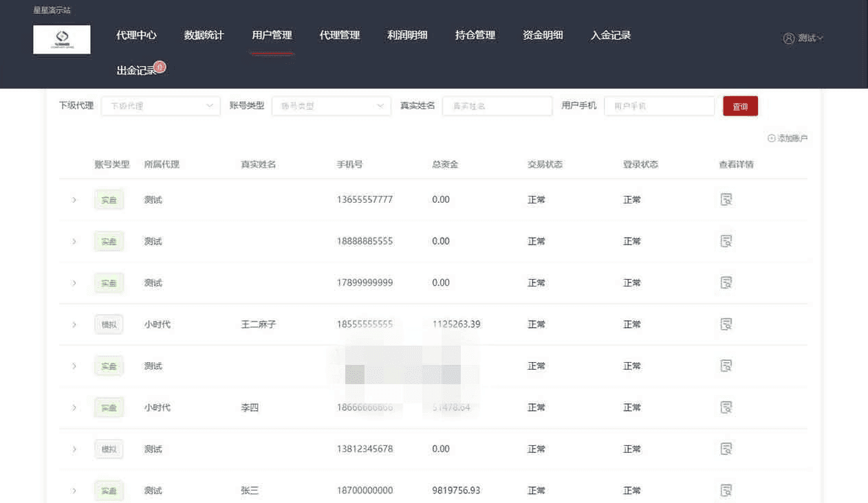The height and width of the screenshot is (503, 868).
Task: View details icon for 王二麻子 row
Action: [726, 324]
